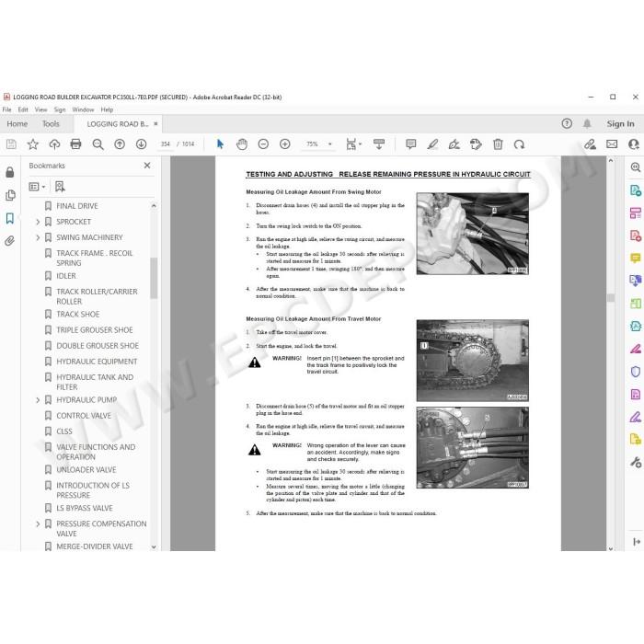Expand the SWING MACHINERY bookmark

tap(38, 237)
